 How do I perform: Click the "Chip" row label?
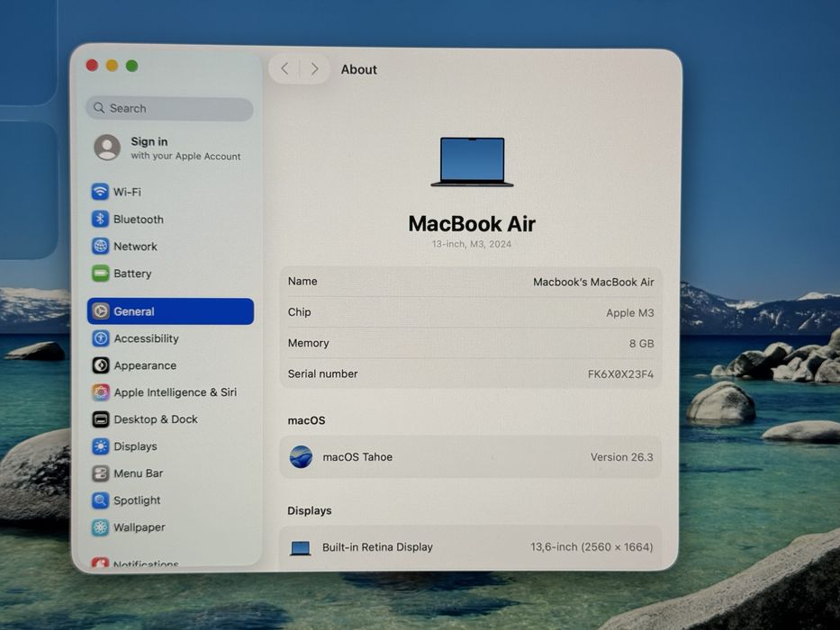300,312
